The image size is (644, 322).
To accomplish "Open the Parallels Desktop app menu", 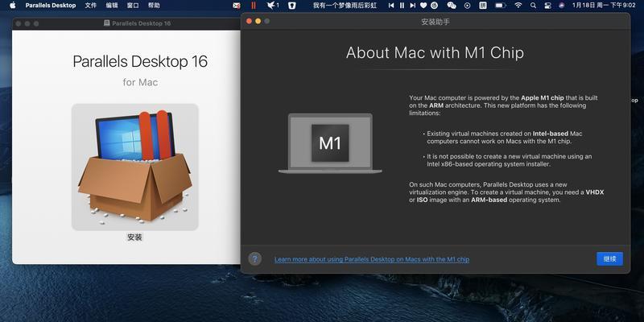I will click(51, 6).
